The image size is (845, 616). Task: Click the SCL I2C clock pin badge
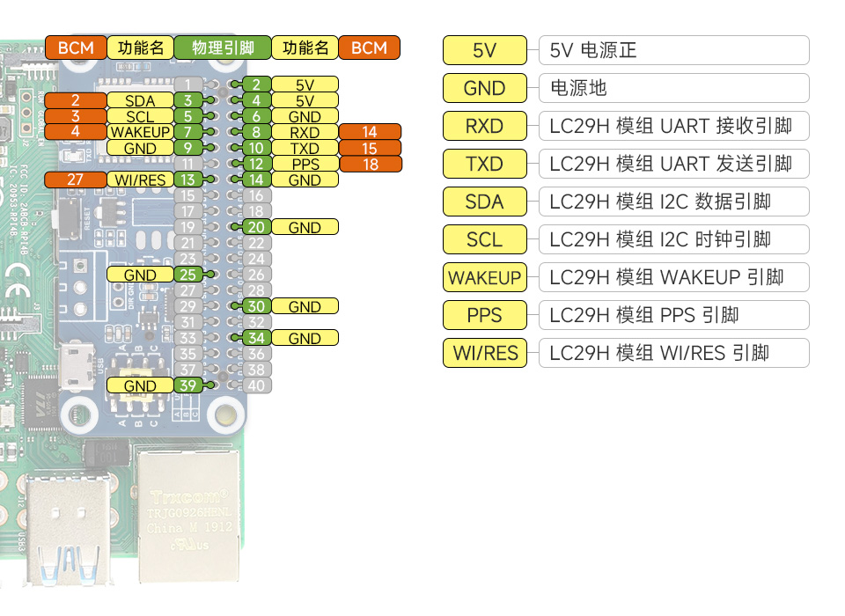pyautogui.click(x=484, y=239)
